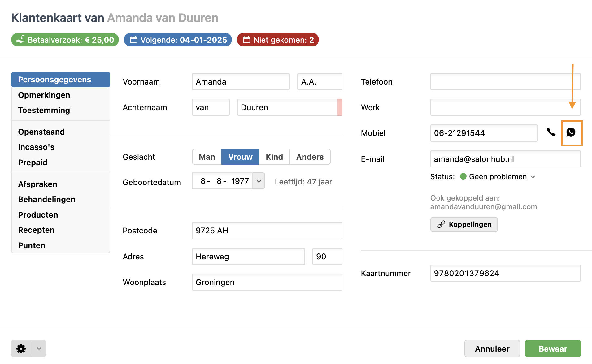The width and height of the screenshot is (592, 364).
Task: Click the pink marker on Achternaam field
Action: (340, 107)
